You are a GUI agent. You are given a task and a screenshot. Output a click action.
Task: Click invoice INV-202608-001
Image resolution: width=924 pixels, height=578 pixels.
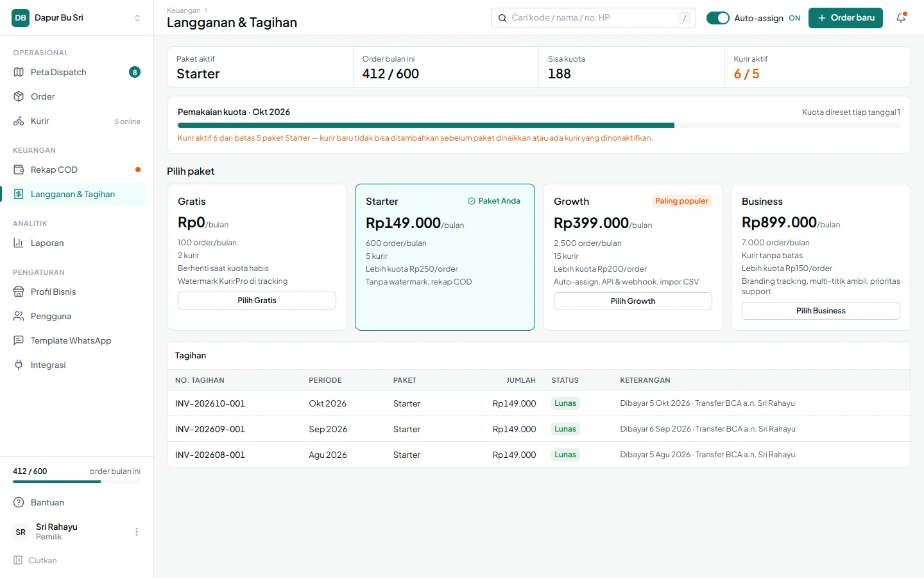210,455
